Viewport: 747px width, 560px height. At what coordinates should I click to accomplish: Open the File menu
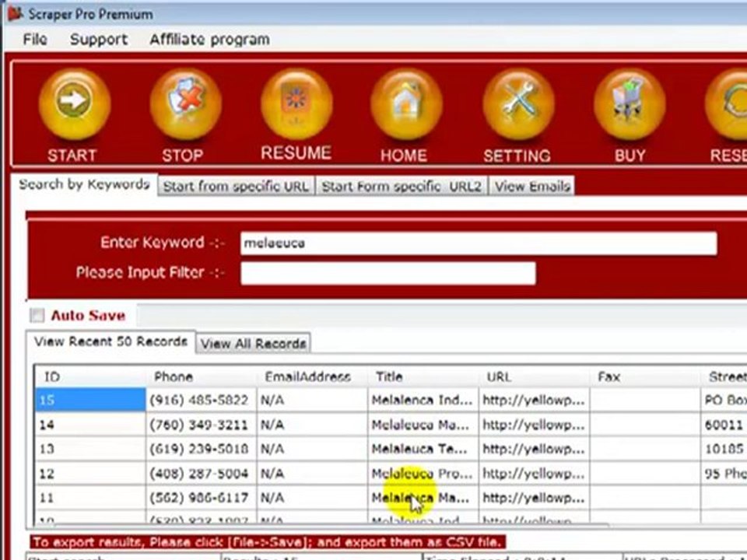click(35, 39)
